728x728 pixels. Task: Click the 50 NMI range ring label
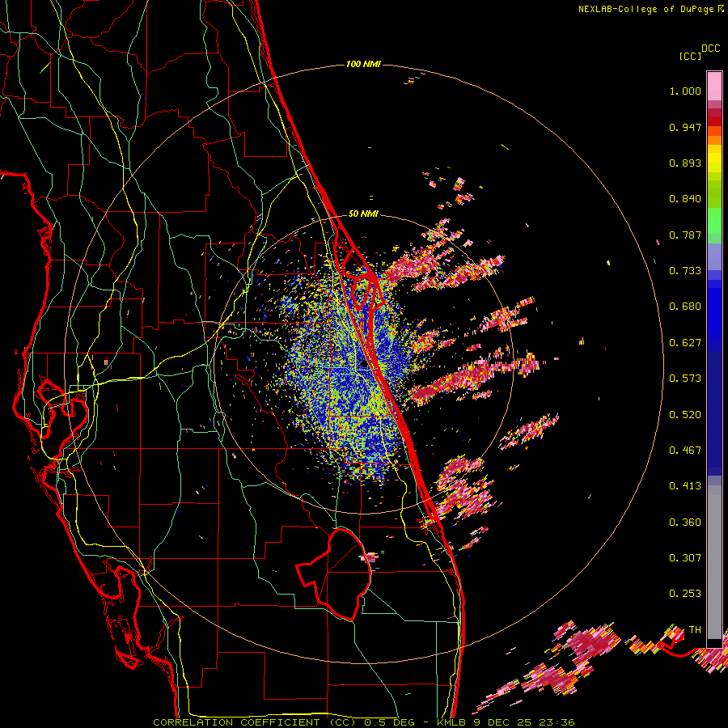pos(363,214)
